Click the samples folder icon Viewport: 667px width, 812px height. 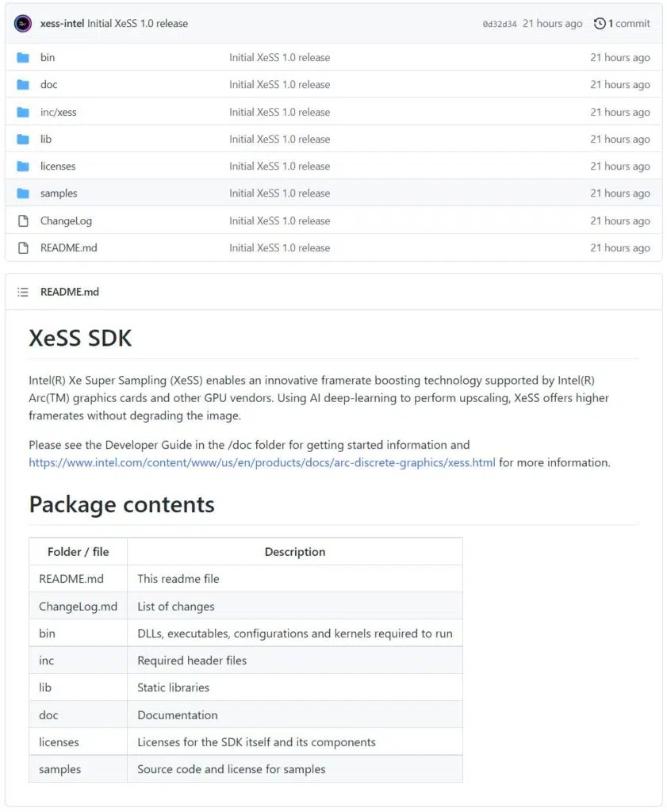(23, 193)
